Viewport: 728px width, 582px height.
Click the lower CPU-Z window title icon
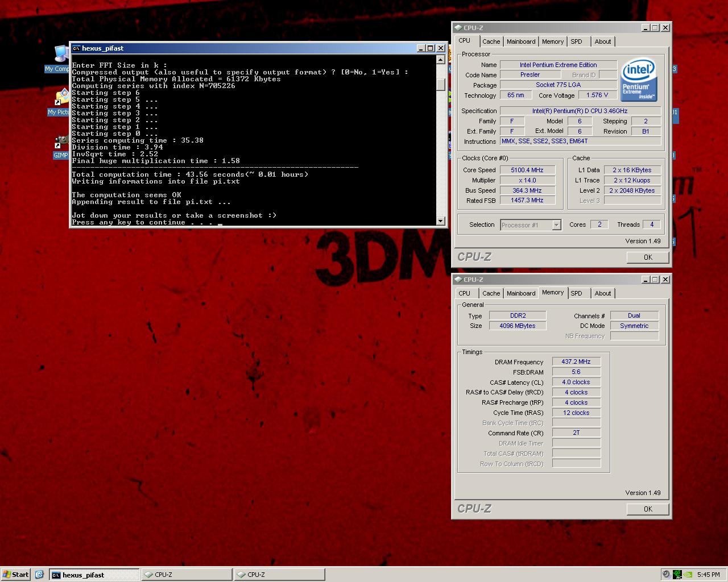(458, 279)
